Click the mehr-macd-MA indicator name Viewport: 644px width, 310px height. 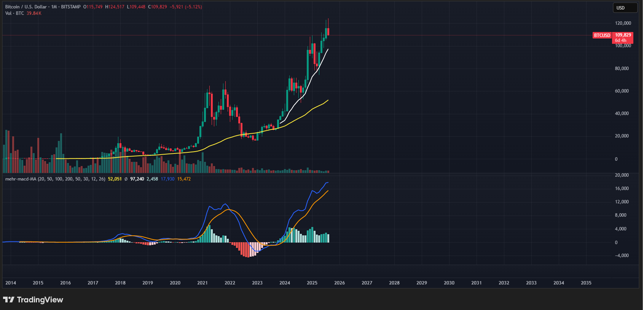[21, 179]
